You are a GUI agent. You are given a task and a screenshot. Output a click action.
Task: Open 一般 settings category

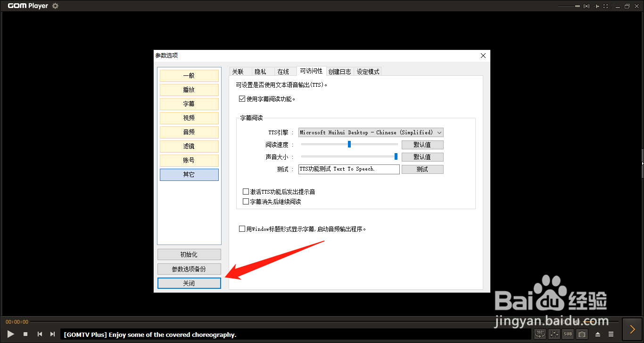click(x=189, y=75)
